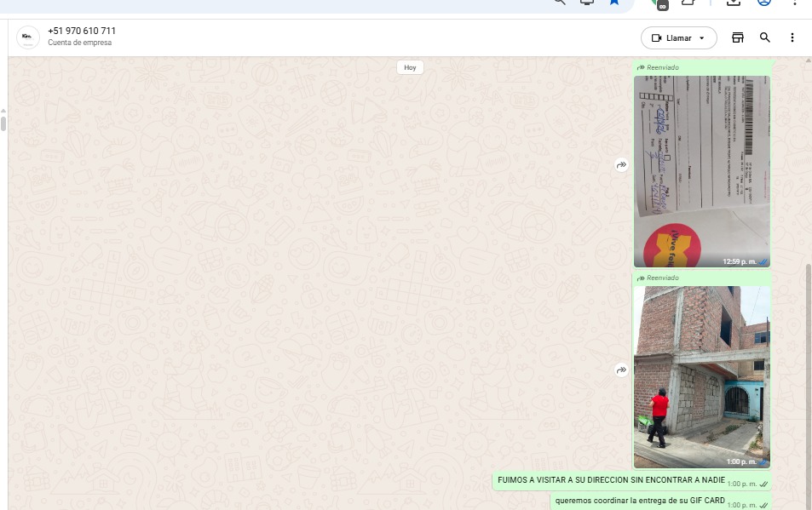Image resolution: width=812 pixels, height=510 pixels.
Task: Open the chat options three-dot menu
Action: [792, 37]
